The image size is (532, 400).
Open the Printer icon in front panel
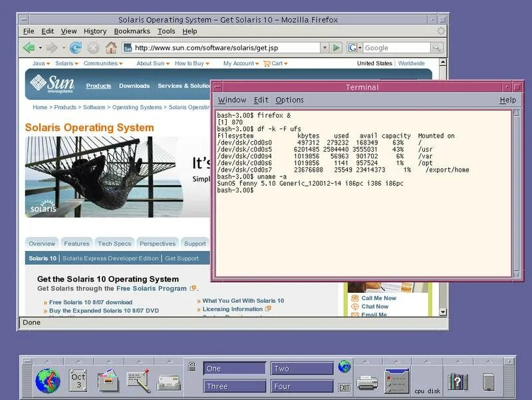tap(367, 383)
